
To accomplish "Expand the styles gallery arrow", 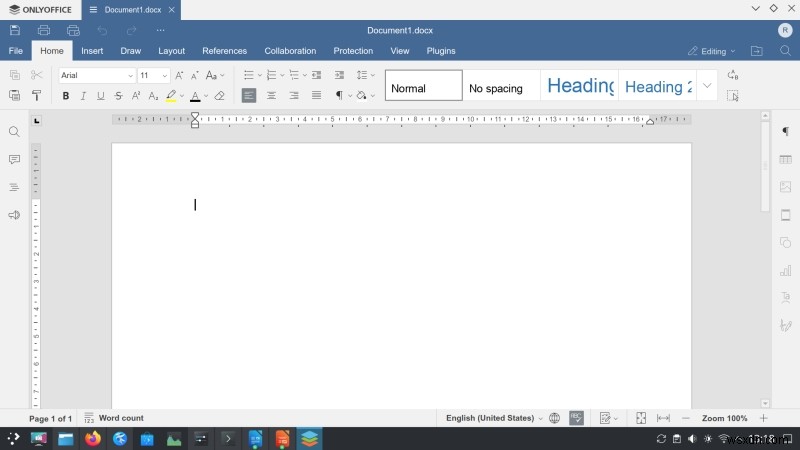I will coord(707,86).
